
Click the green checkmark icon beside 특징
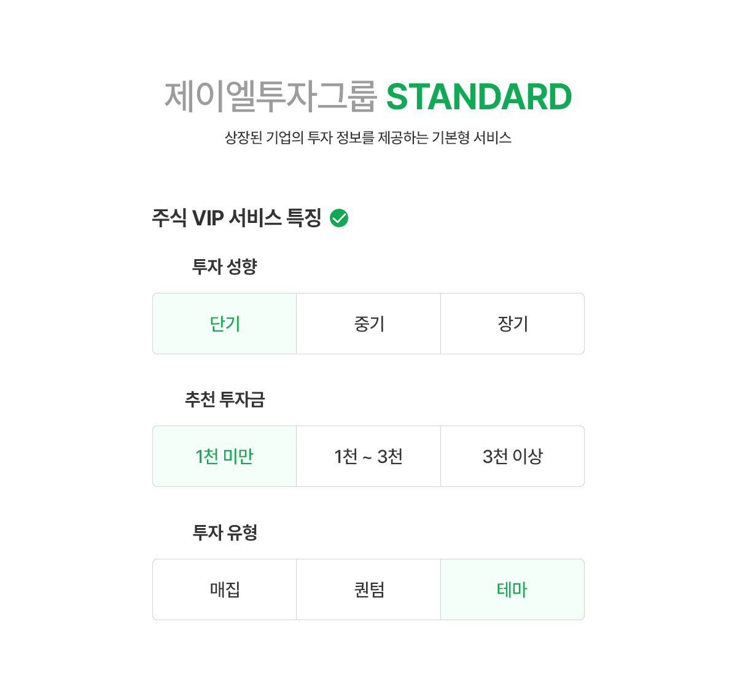[x=339, y=218]
